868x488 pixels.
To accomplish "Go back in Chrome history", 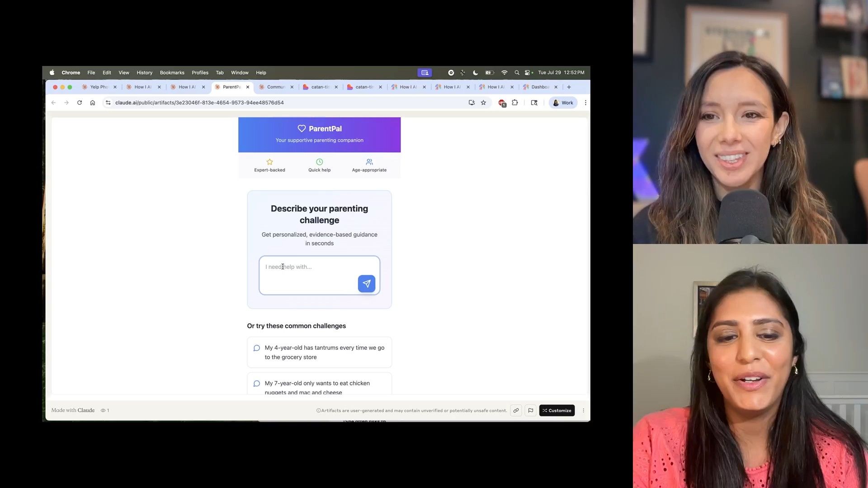I will 53,103.
